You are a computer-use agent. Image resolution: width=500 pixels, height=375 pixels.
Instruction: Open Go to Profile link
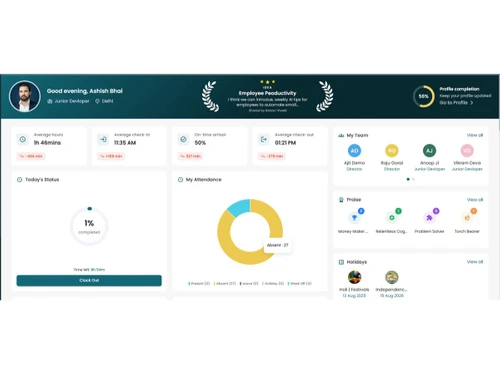click(453, 103)
